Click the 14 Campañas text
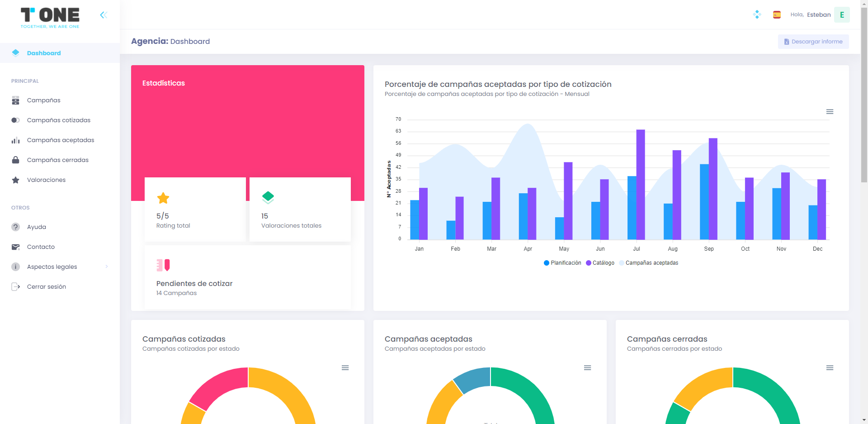This screenshot has width=868, height=424. [x=176, y=293]
